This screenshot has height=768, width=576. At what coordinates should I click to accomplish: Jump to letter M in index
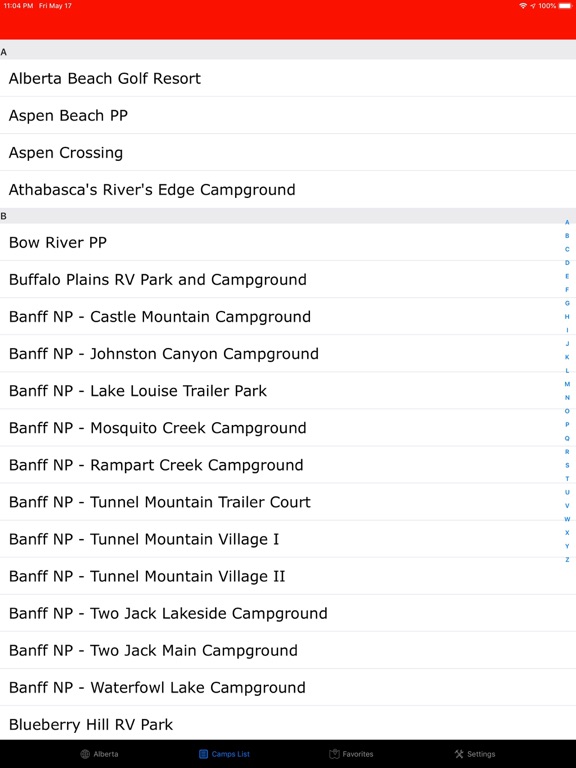(x=567, y=384)
